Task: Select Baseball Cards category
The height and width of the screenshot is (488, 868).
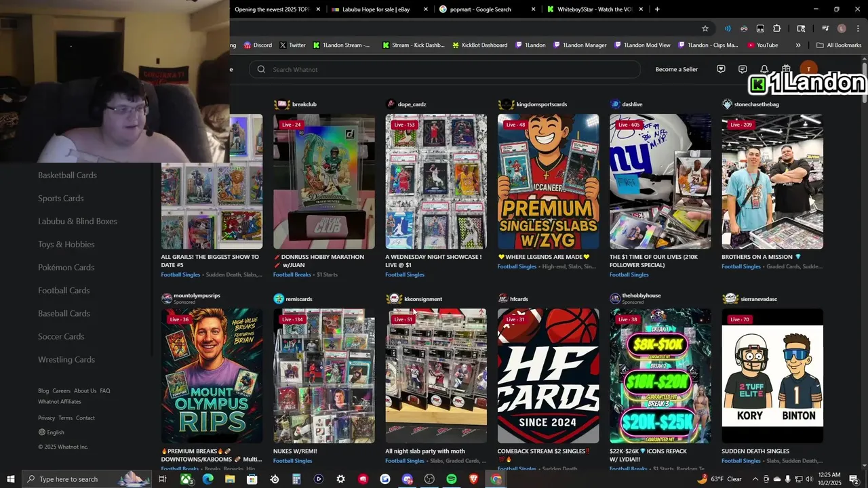Action: [64, 313]
